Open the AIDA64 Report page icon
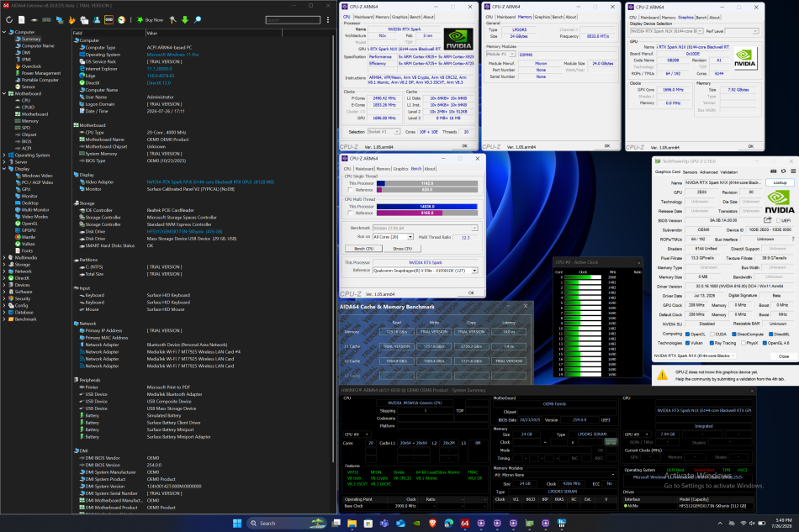This screenshot has width=799, height=532. (21, 20)
